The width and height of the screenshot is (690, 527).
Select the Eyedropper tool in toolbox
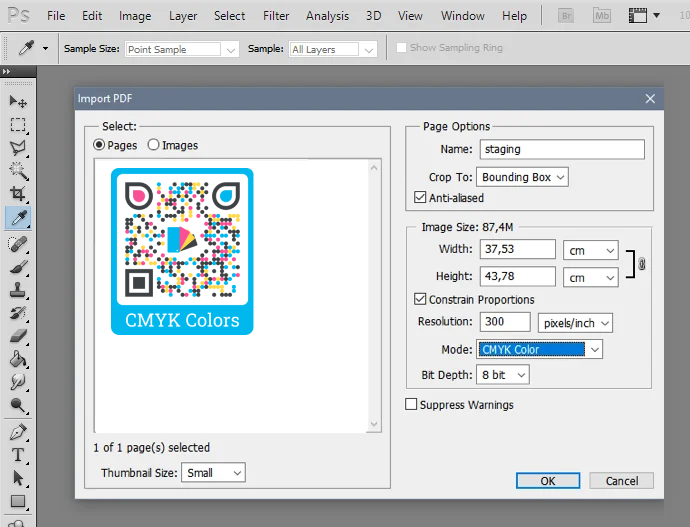coord(18,218)
